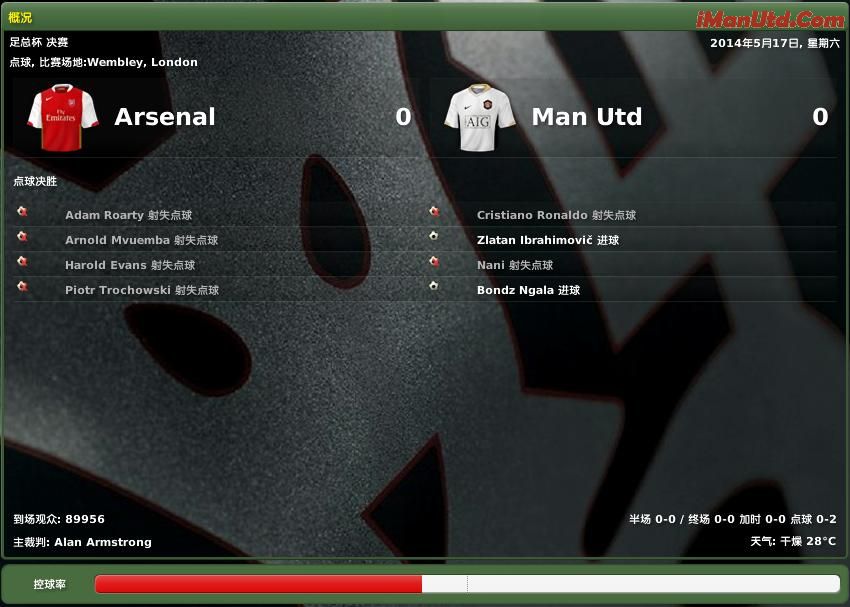Select player Bondz Ngala in penalty list
Image resolution: width=850 pixels, height=607 pixels.
coord(515,290)
